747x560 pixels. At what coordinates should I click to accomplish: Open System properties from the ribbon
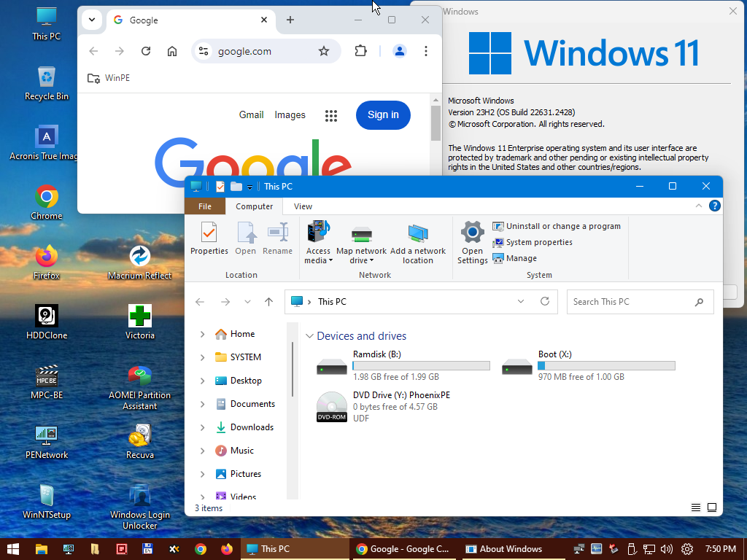pos(533,242)
